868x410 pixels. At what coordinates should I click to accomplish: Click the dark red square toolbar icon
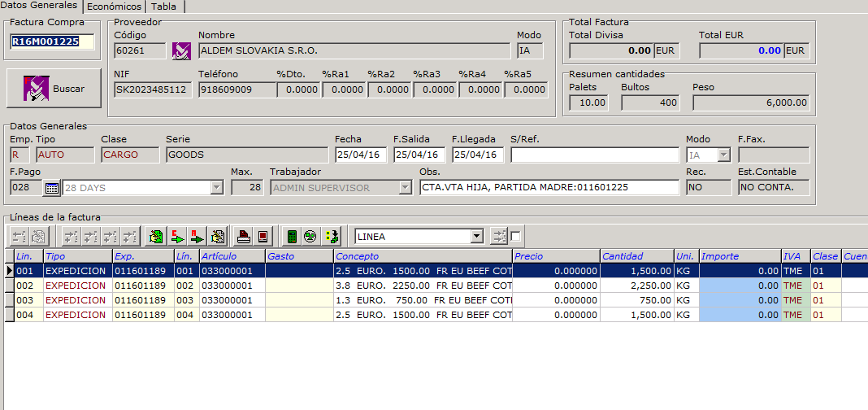click(x=263, y=237)
